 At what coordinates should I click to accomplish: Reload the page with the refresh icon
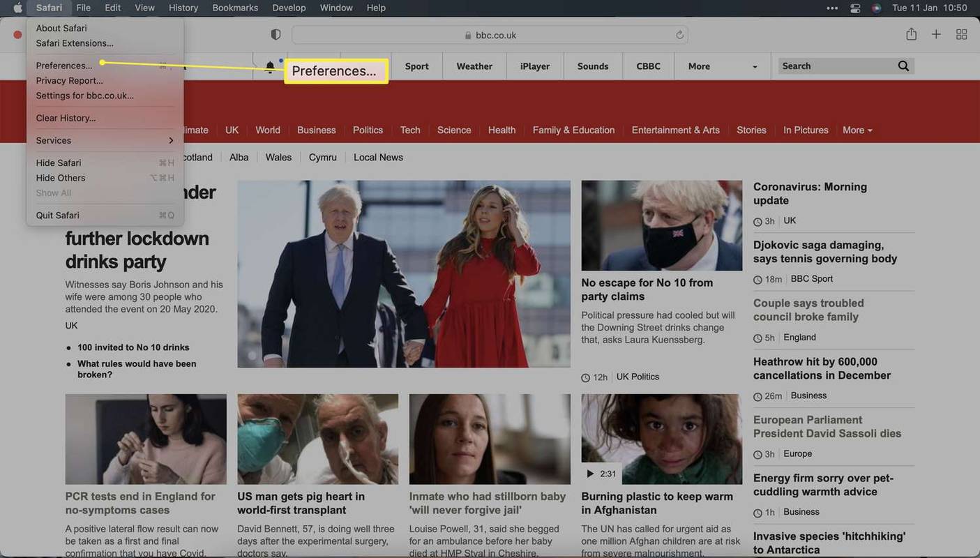[x=679, y=35]
